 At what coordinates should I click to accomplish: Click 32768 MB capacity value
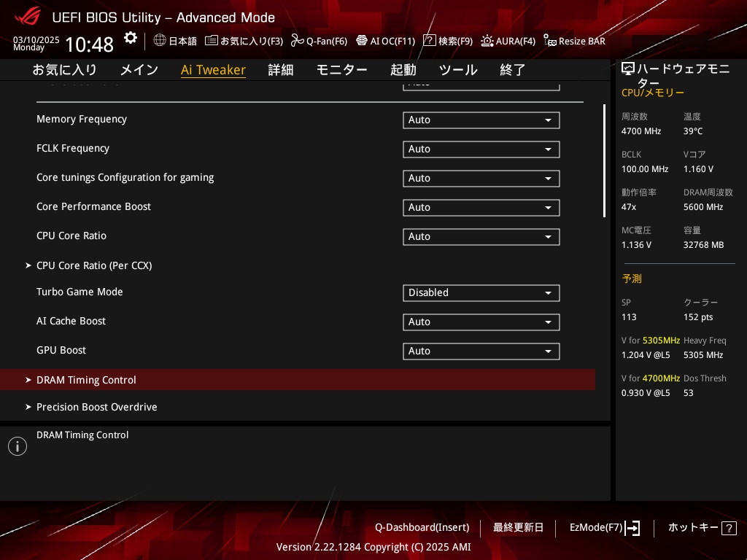click(x=703, y=245)
